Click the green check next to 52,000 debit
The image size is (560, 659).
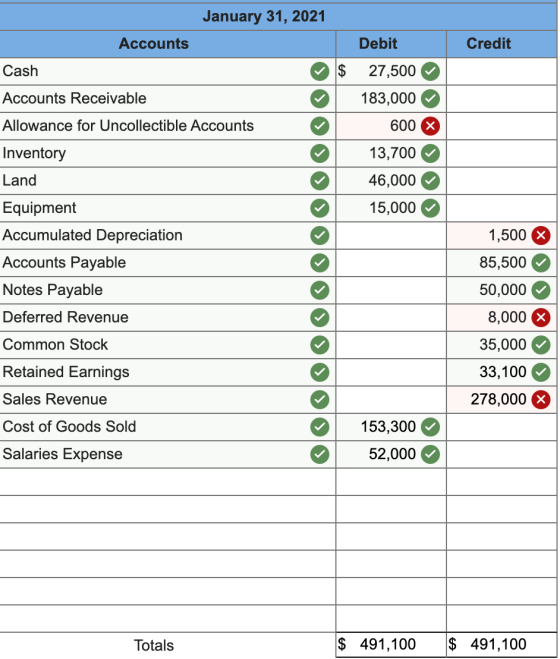click(430, 453)
